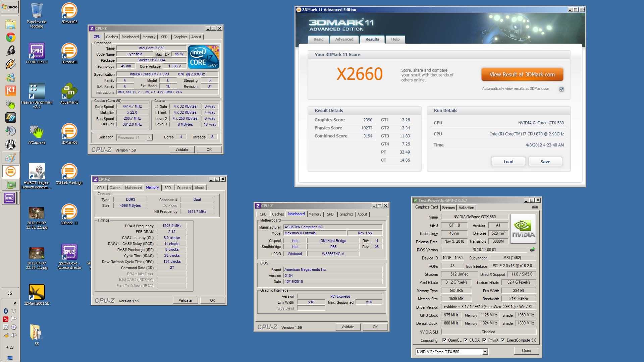This screenshot has width=644, height=362.
Task: Click the BIOS Version 70.10.17.00.01 field
Action: tap(484, 250)
